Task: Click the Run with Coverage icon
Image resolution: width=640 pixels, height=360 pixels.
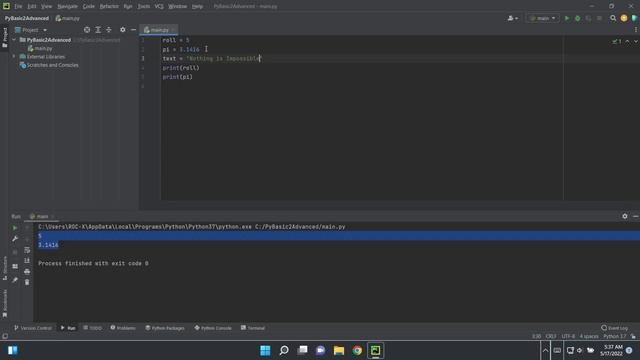Action: pos(588,18)
